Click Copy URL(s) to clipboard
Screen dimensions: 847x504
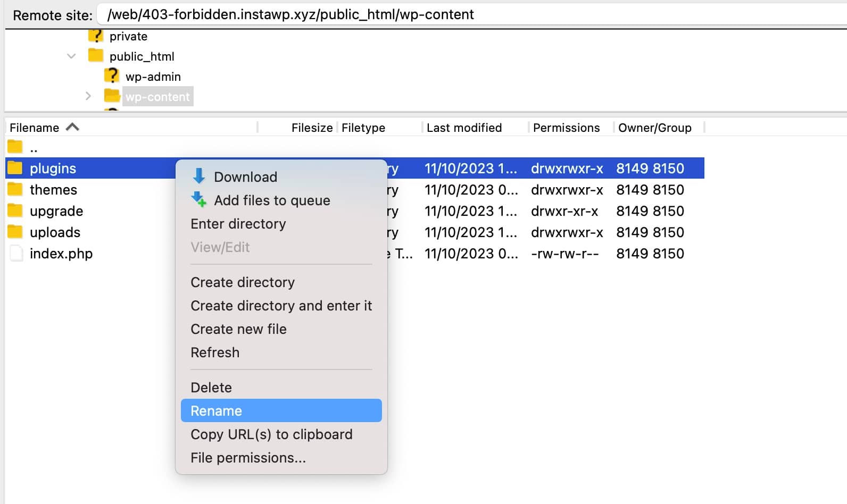tap(271, 434)
